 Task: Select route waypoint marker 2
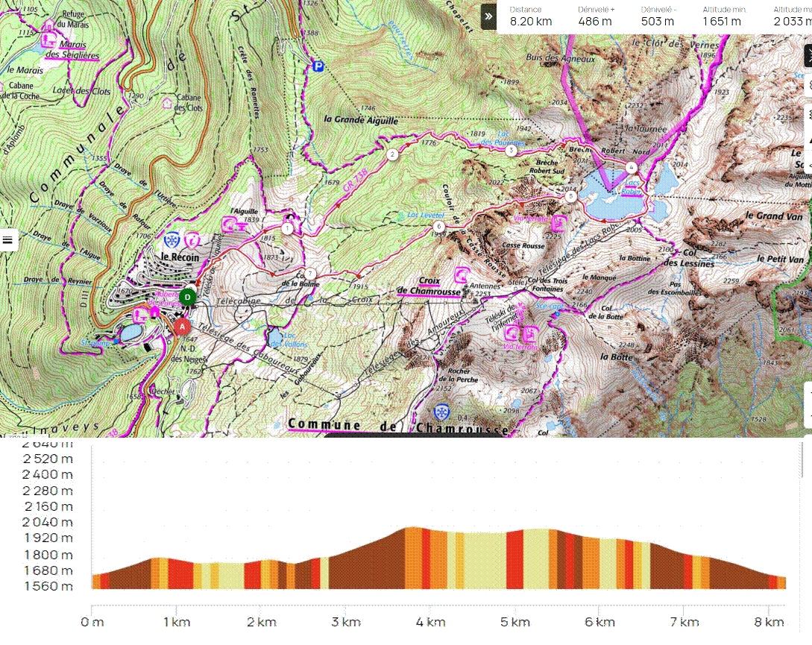392,154
